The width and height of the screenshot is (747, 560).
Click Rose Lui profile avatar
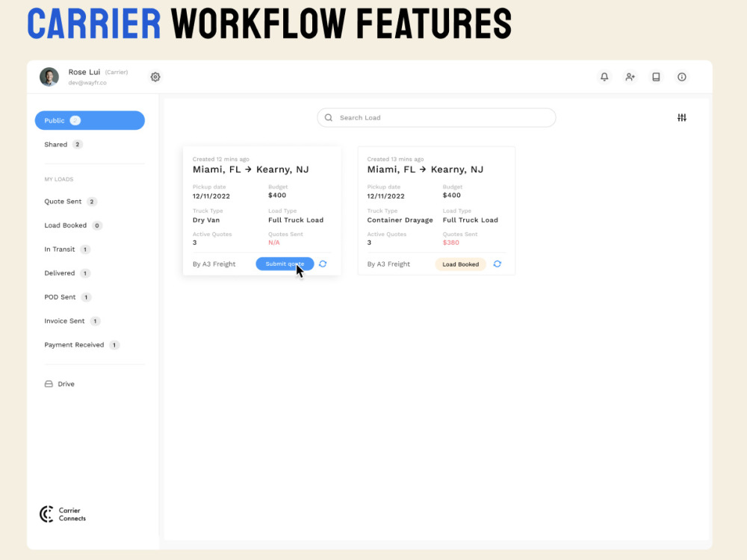[x=49, y=77]
